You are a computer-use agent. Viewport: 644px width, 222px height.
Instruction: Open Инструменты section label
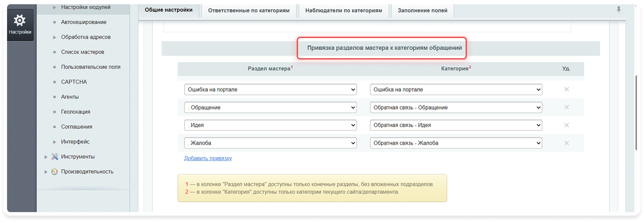[x=78, y=157]
